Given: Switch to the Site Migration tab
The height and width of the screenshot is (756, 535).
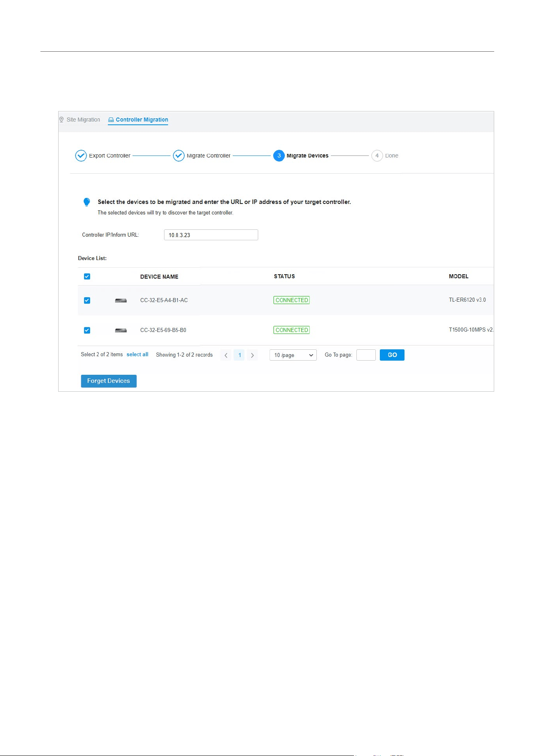Looking at the screenshot, I should tap(80, 120).
